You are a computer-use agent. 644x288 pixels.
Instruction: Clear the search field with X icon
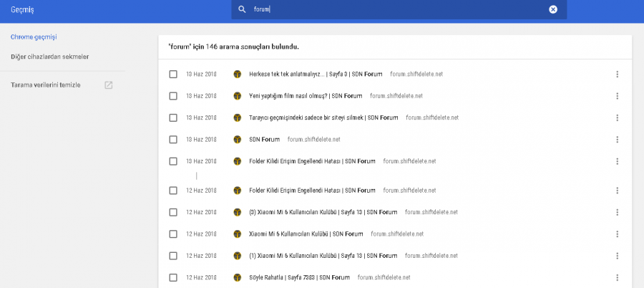click(x=552, y=9)
